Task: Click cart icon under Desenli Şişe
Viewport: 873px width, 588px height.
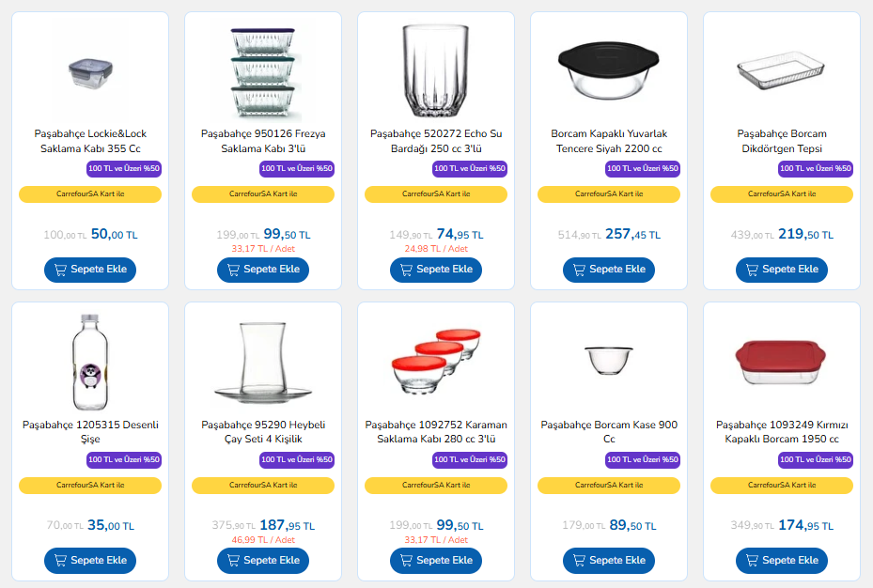Action: click(x=61, y=561)
